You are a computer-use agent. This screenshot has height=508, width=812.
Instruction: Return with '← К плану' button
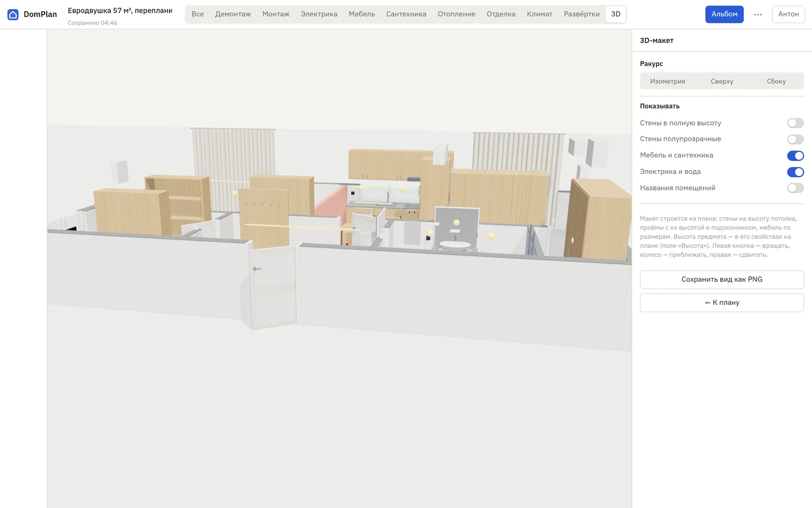click(722, 303)
